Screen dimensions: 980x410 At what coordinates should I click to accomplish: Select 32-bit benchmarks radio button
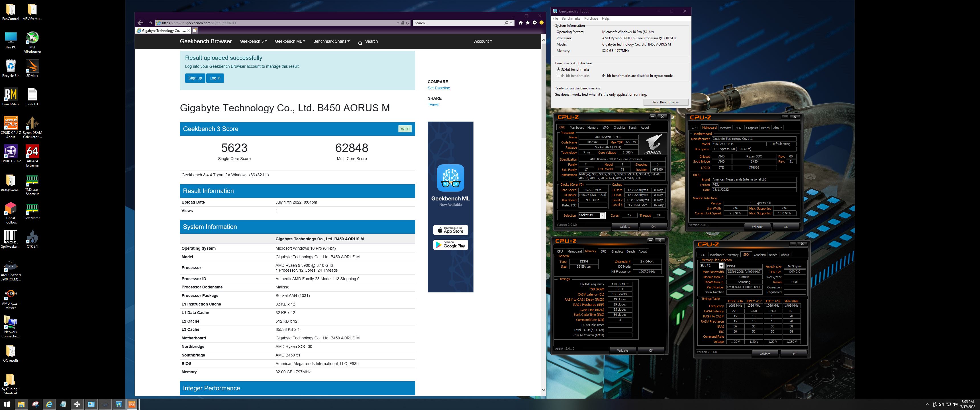click(x=558, y=69)
